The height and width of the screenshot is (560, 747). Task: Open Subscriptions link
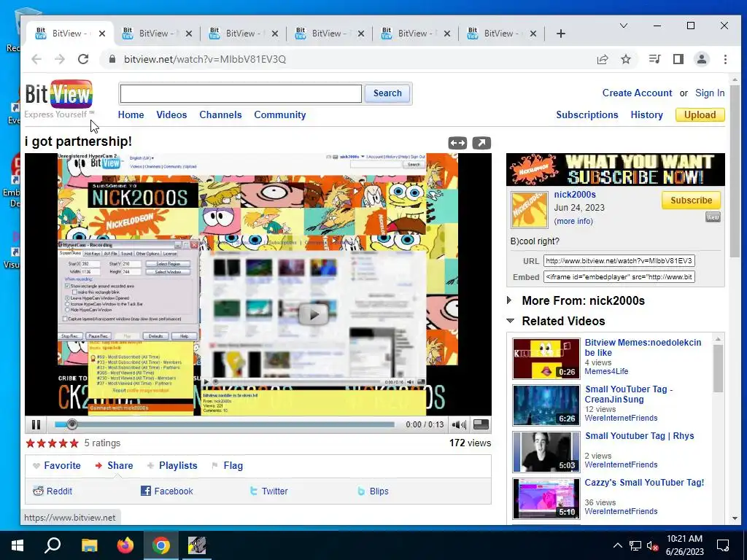click(x=587, y=114)
